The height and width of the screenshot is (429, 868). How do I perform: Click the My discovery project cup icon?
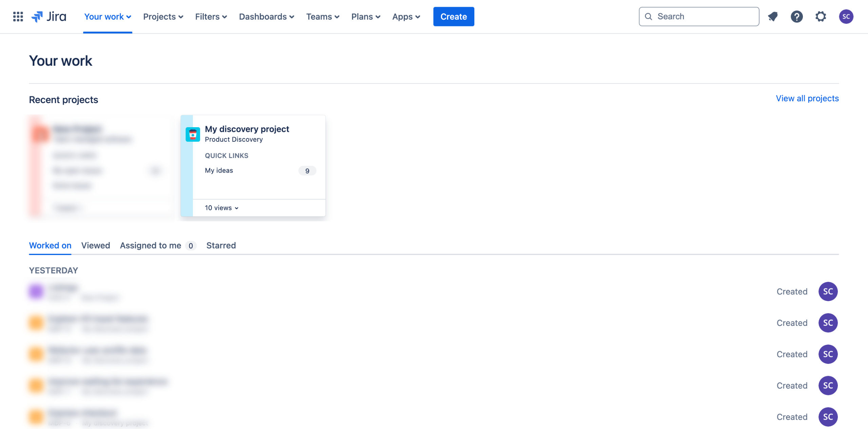click(x=193, y=134)
